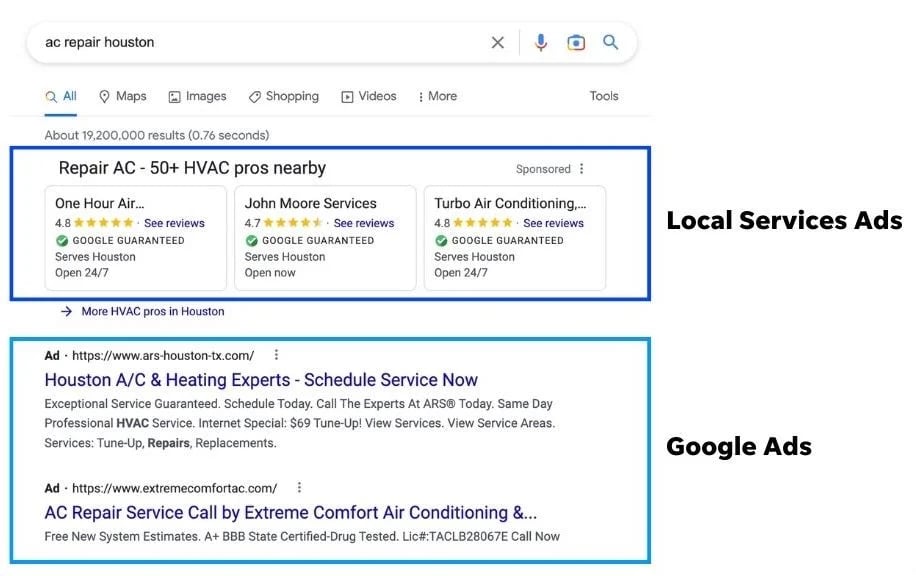Open the Houston A/C & Heating Experts ad

261,380
